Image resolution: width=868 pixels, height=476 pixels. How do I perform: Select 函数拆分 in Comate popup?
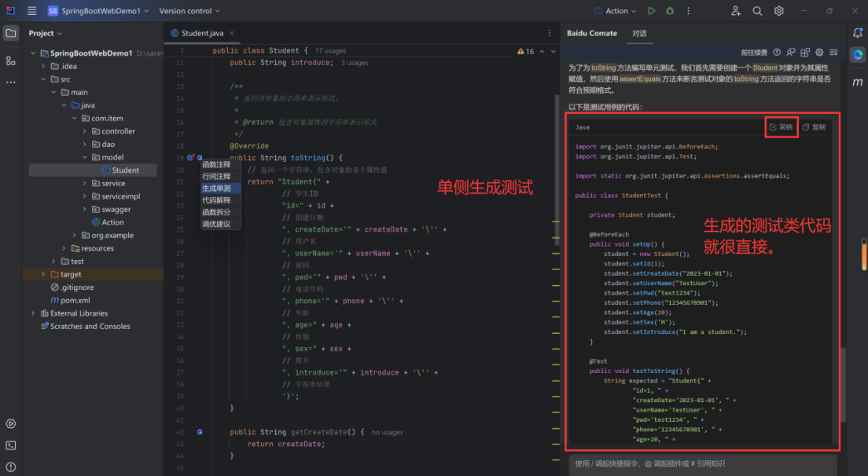(x=220, y=212)
